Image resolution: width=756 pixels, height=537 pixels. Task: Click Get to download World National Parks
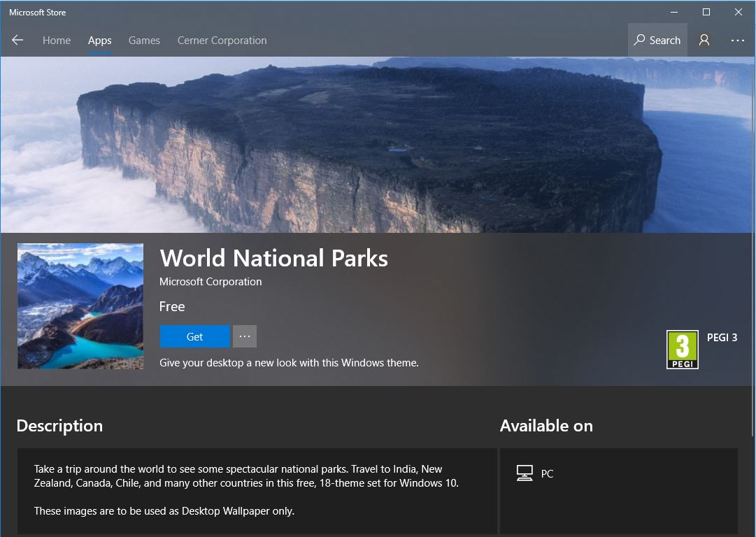[194, 336]
